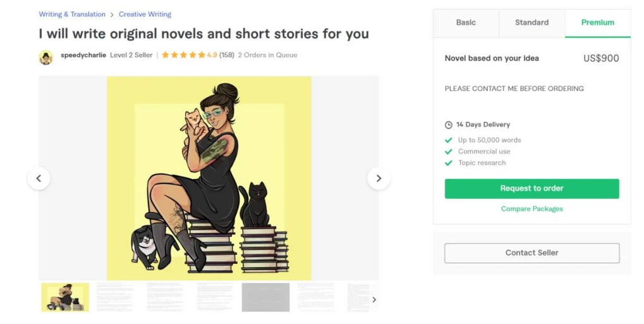Switch to the Standard package tab
644x324 pixels.
point(532,23)
